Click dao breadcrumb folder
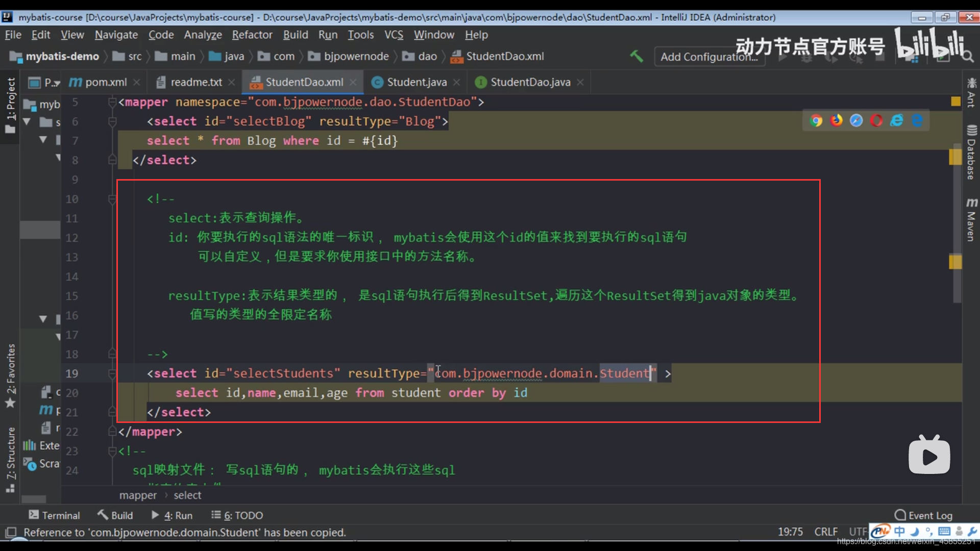 tap(420, 56)
